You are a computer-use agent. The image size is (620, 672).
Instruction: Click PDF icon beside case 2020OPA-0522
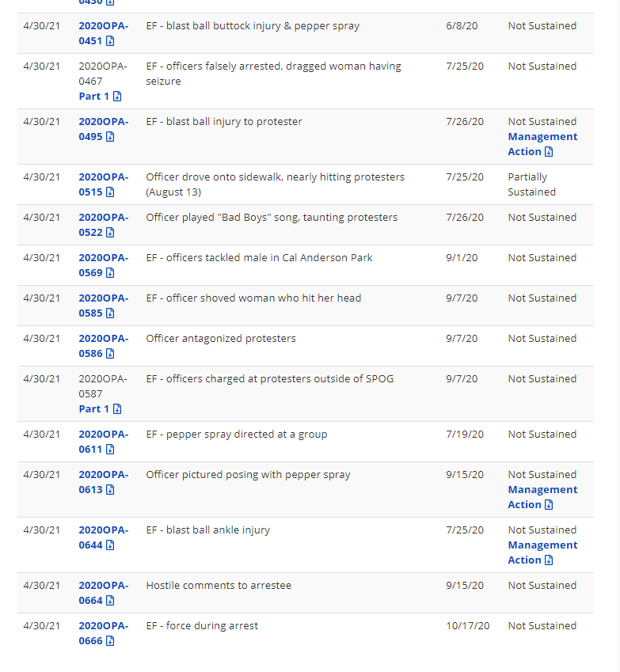pos(110,233)
